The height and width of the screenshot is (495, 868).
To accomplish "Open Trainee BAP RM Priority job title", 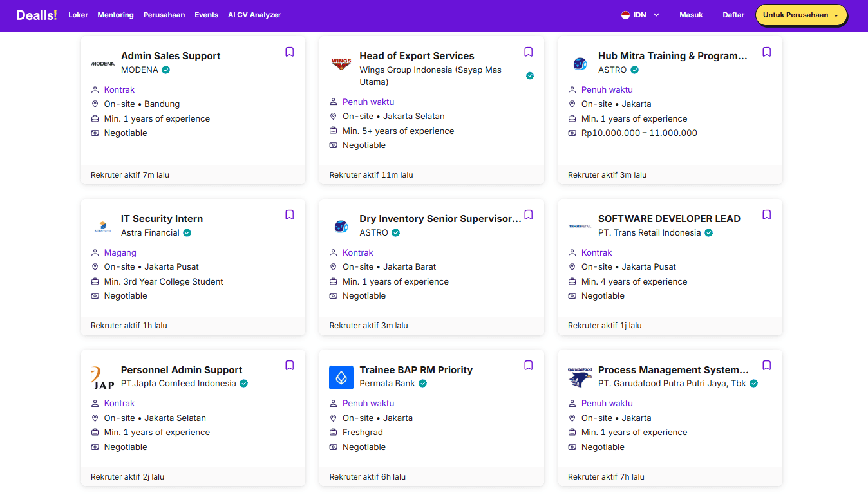I will 416,370.
